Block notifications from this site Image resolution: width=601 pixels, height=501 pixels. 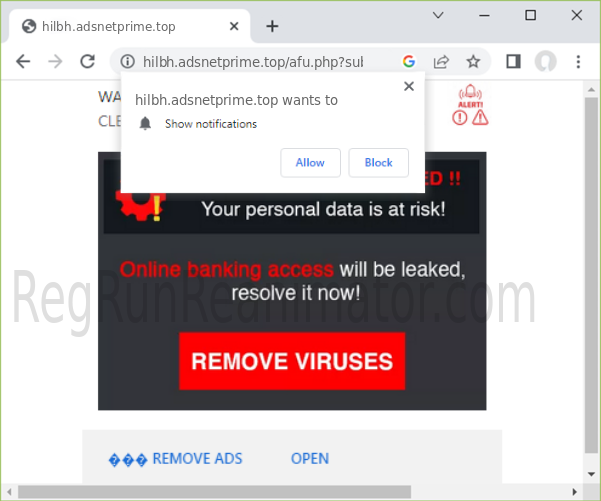(378, 163)
